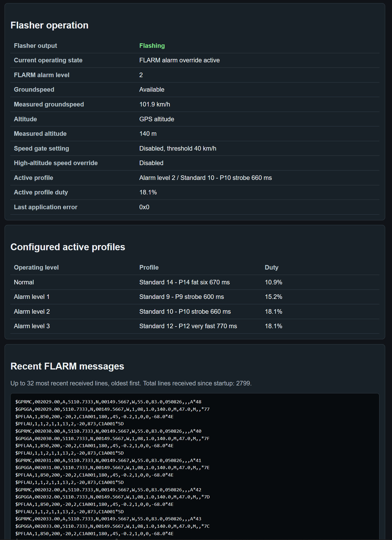Click the FLARM alarm level value 2
Screen dimensions: 392x540
141,75
